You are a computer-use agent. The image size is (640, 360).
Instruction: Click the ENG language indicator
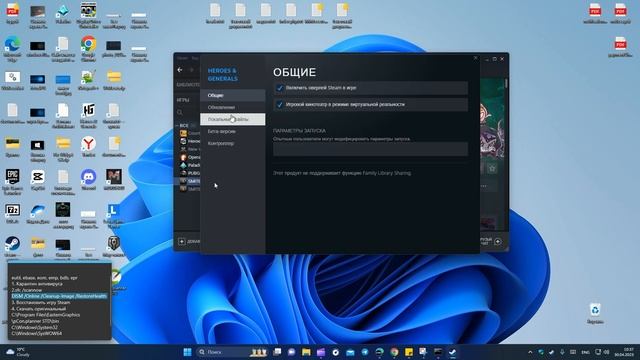pos(585,352)
